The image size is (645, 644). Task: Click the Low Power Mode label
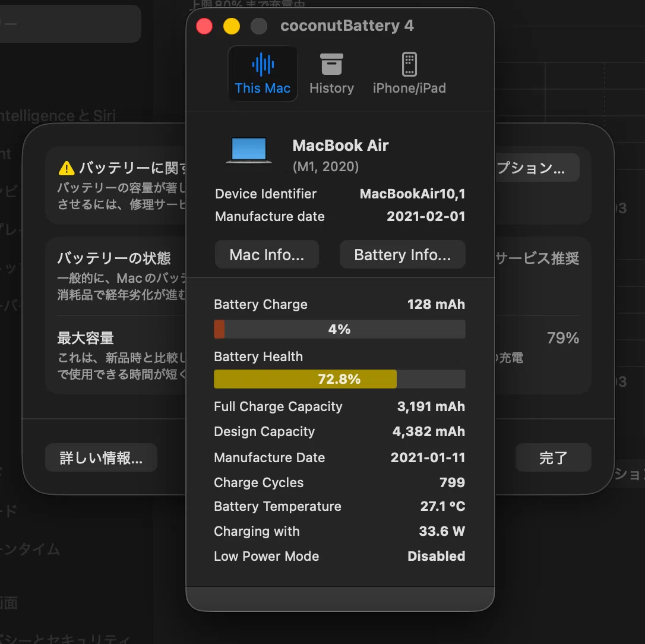click(267, 556)
